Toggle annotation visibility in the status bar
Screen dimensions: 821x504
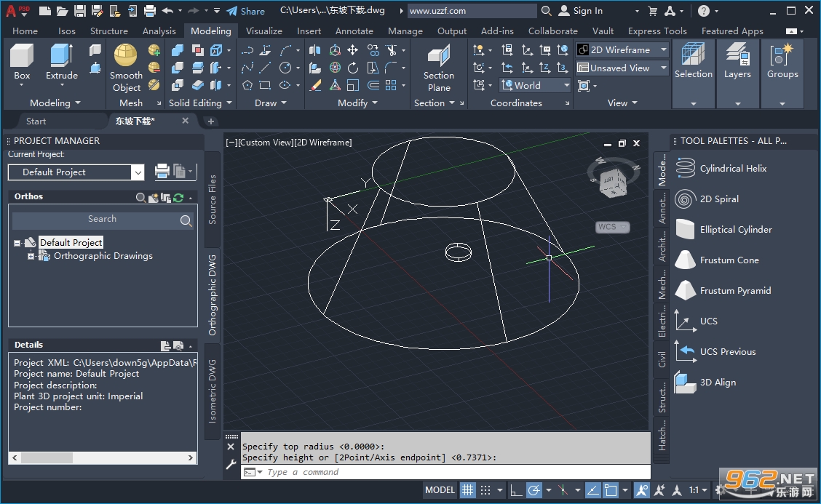[641, 490]
